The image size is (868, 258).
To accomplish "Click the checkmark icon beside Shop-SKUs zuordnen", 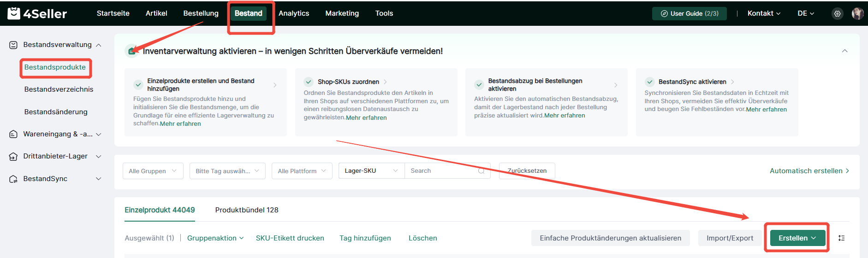I will pos(309,82).
